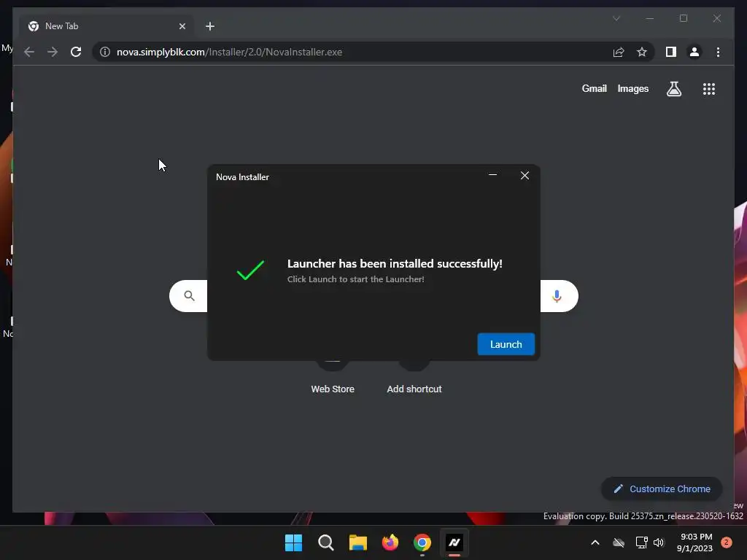Open Images link
The image size is (747, 560).
(632, 88)
